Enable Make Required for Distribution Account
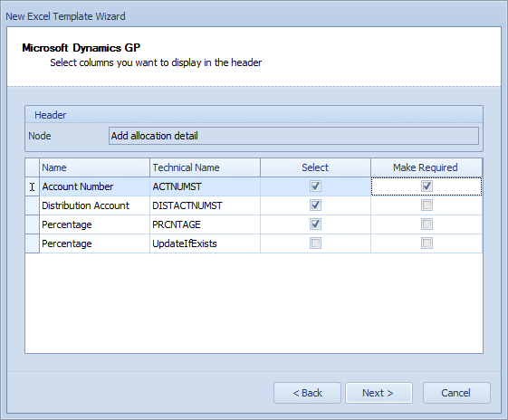 click(x=427, y=205)
